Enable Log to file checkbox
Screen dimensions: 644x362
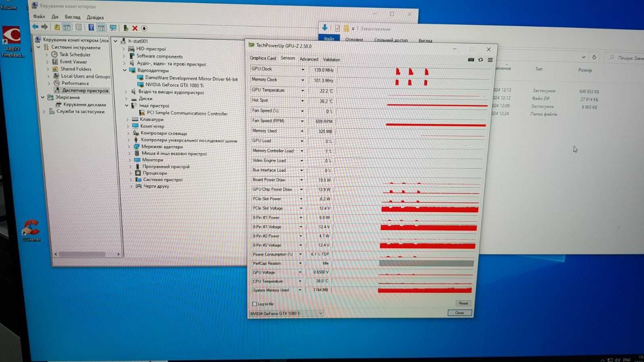pos(254,304)
